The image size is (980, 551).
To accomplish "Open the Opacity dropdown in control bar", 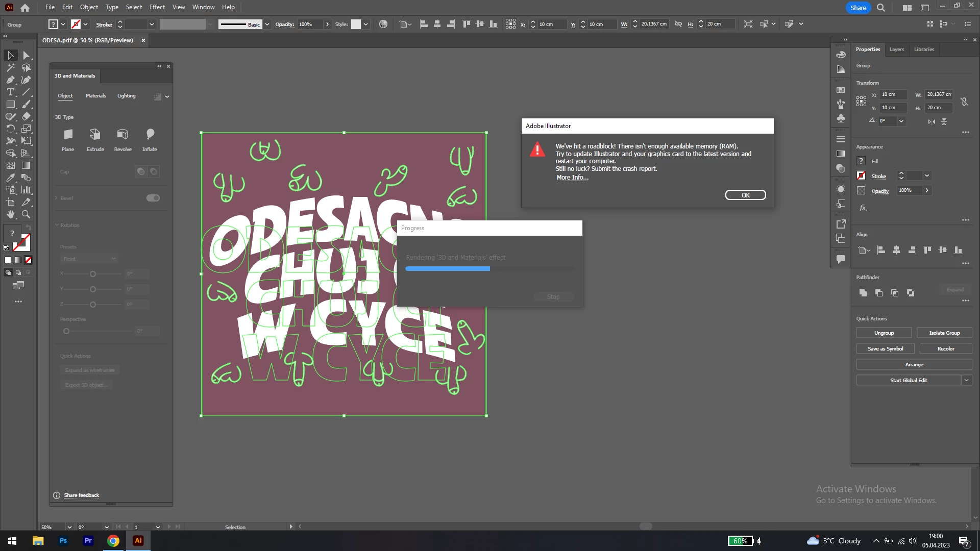I will tap(327, 24).
